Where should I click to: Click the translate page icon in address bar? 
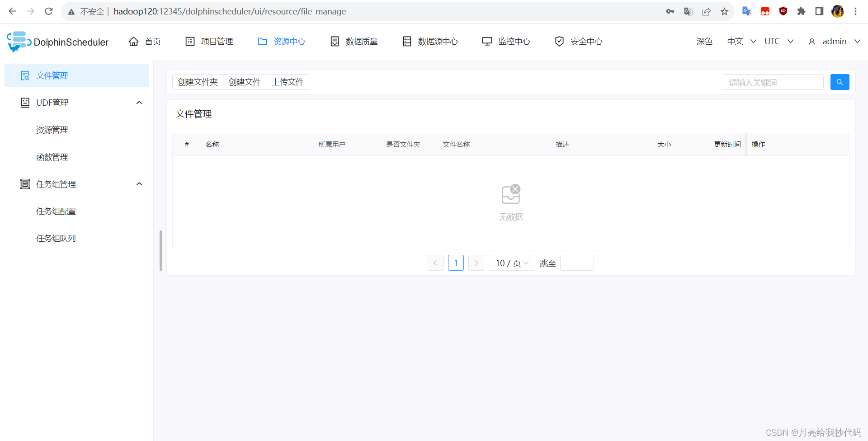[x=688, y=11]
